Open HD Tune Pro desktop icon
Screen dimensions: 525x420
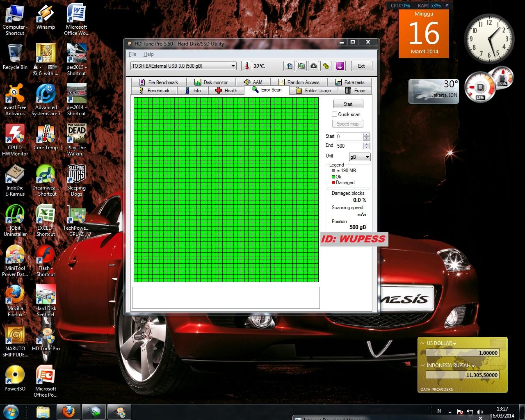(46, 338)
